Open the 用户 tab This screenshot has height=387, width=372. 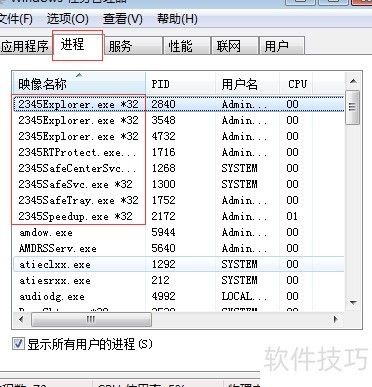click(282, 46)
